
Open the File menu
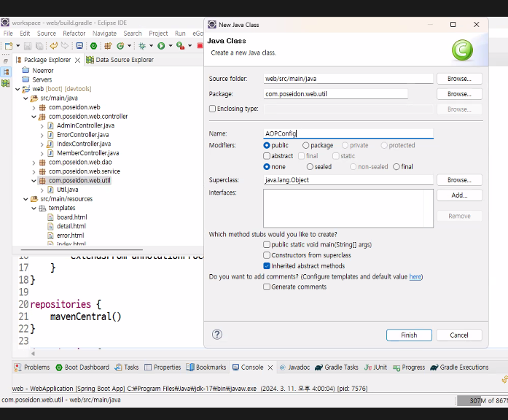click(x=8, y=34)
